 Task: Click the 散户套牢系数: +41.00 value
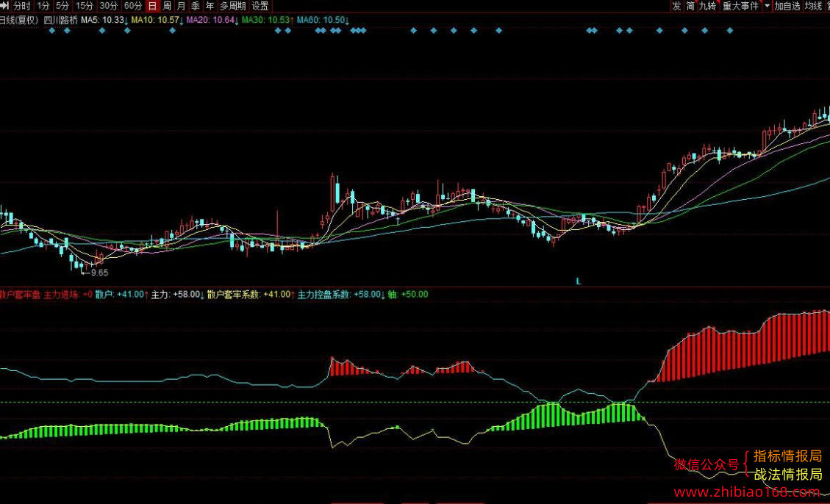pyautogui.click(x=251, y=295)
